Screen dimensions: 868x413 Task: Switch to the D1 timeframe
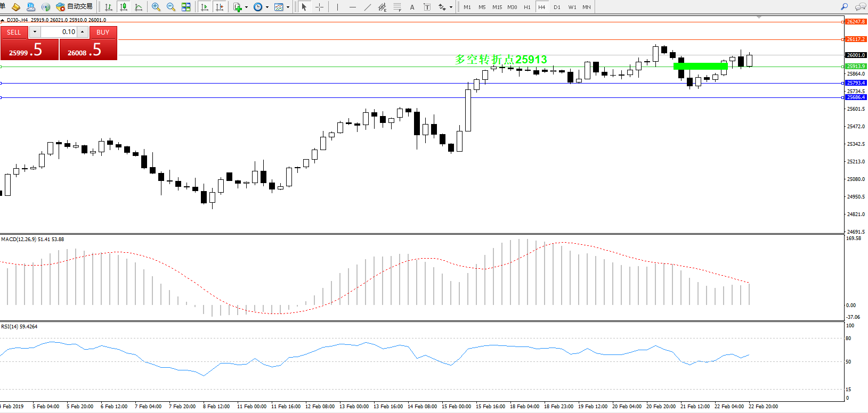click(557, 7)
